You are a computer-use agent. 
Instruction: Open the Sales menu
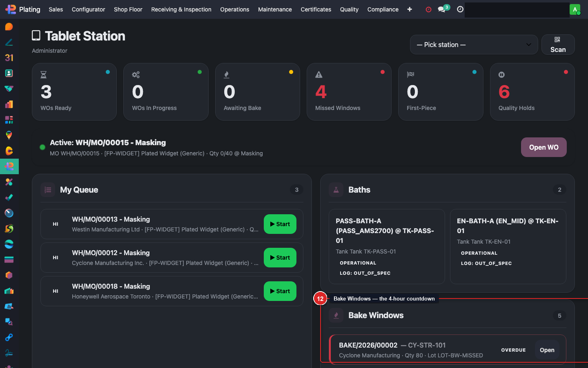click(56, 9)
